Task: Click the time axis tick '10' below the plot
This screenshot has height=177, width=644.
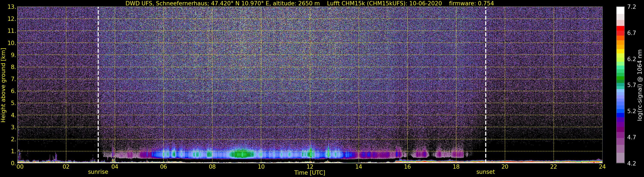Action: tap(261, 167)
